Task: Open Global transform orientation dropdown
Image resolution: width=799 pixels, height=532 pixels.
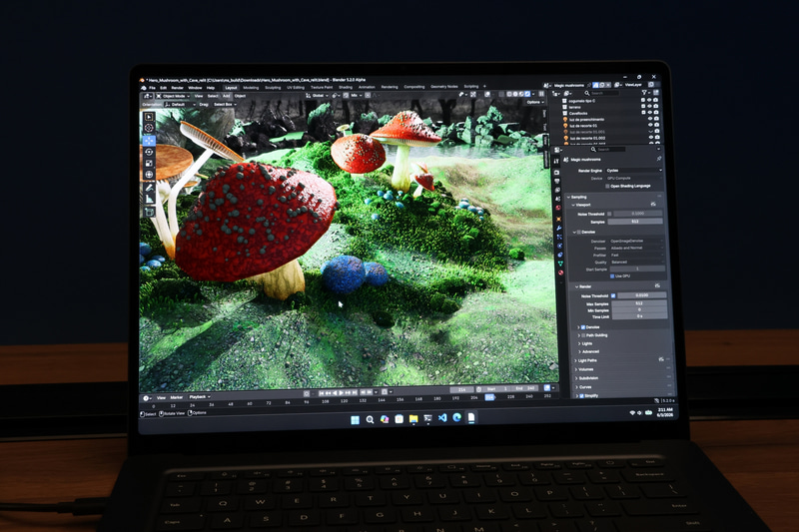Action: click(x=317, y=96)
